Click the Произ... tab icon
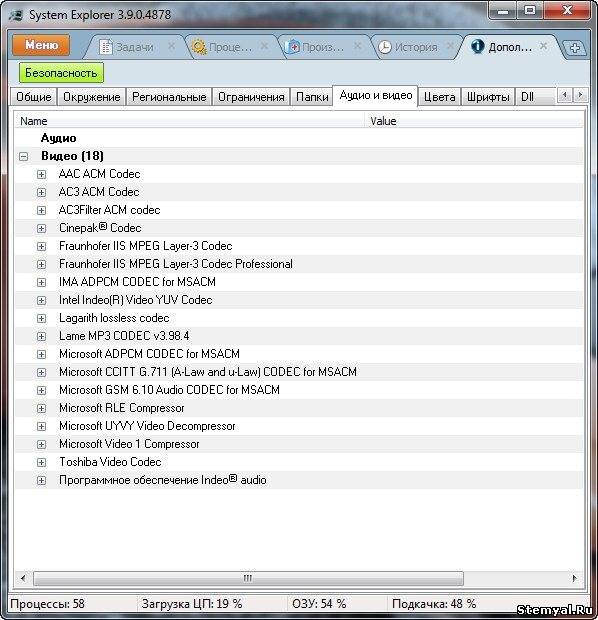Screen dimensions: 598x620 292,47
